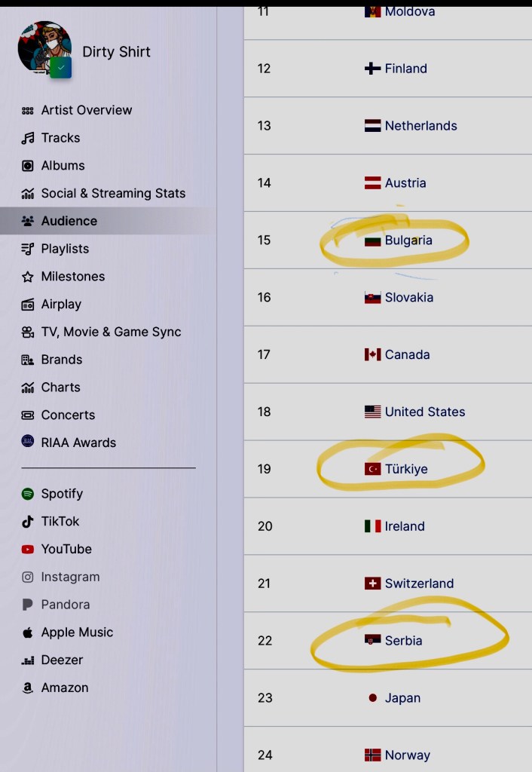Viewport: 532px width, 772px height.
Task: Go to the Concerts page
Action: (68, 415)
